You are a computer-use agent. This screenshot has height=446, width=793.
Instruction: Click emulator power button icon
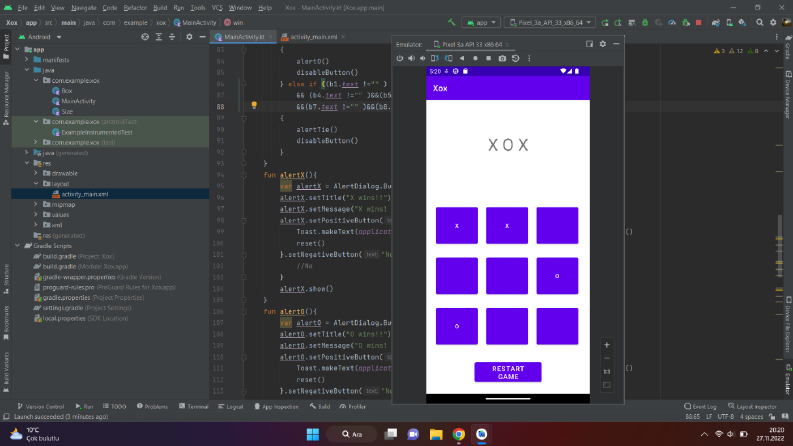coord(400,58)
